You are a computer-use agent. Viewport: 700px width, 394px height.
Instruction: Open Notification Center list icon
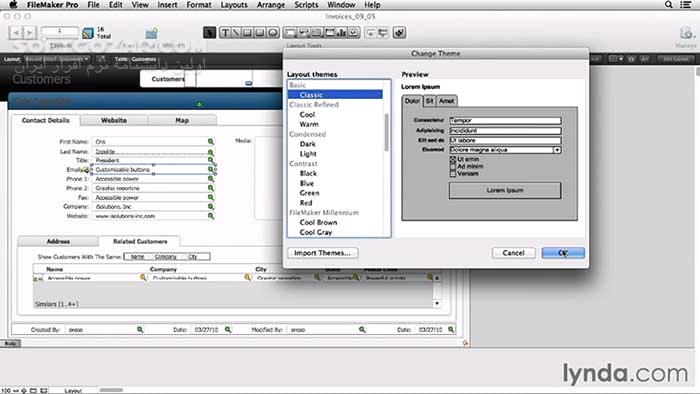tap(686, 5)
